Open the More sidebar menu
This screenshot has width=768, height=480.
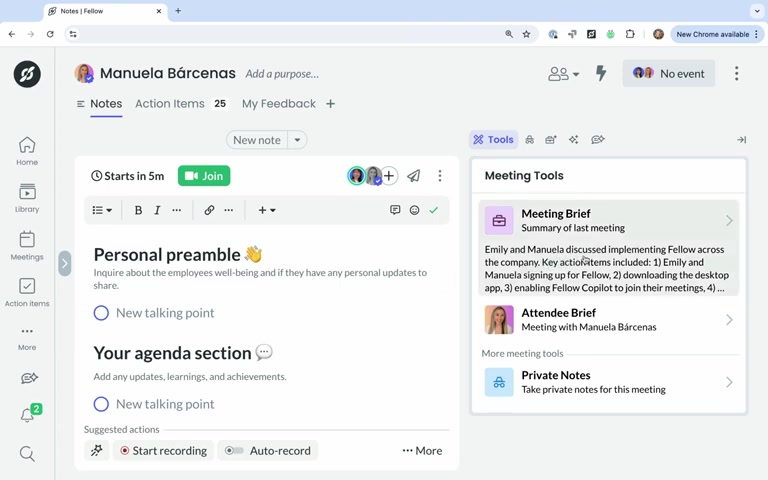(27, 338)
